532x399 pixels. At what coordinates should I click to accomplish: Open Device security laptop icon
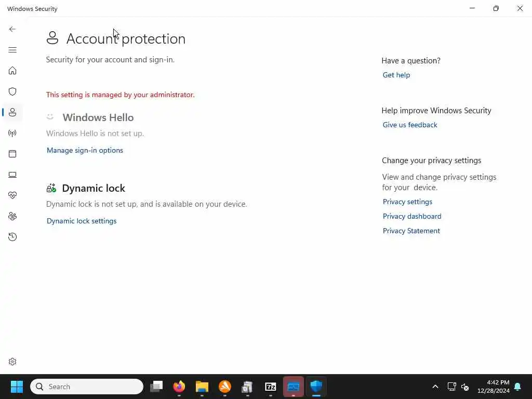(x=12, y=175)
